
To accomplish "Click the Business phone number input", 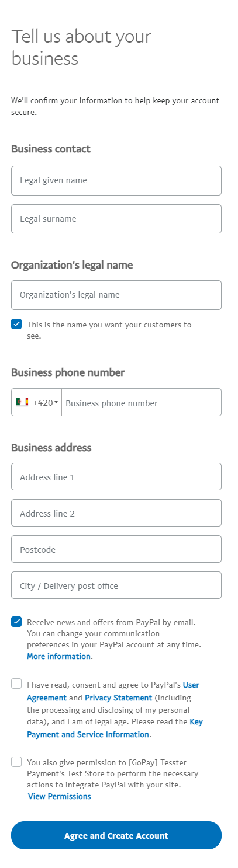I will pos(142,402).
